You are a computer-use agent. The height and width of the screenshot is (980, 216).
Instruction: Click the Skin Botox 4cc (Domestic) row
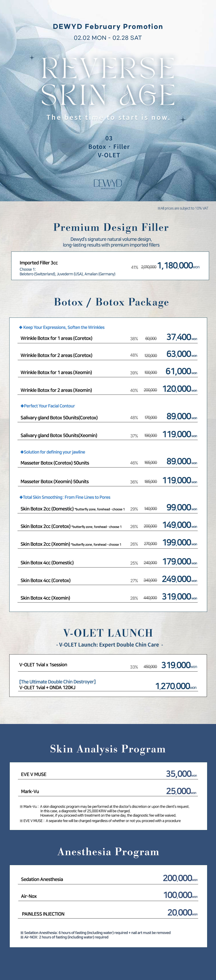coord(47,563)
